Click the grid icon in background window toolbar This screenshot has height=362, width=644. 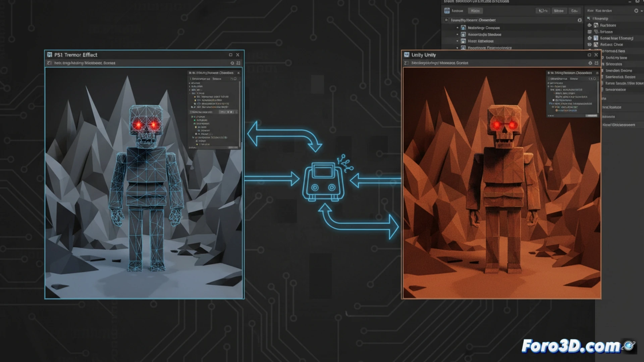[x=447, y=11]
